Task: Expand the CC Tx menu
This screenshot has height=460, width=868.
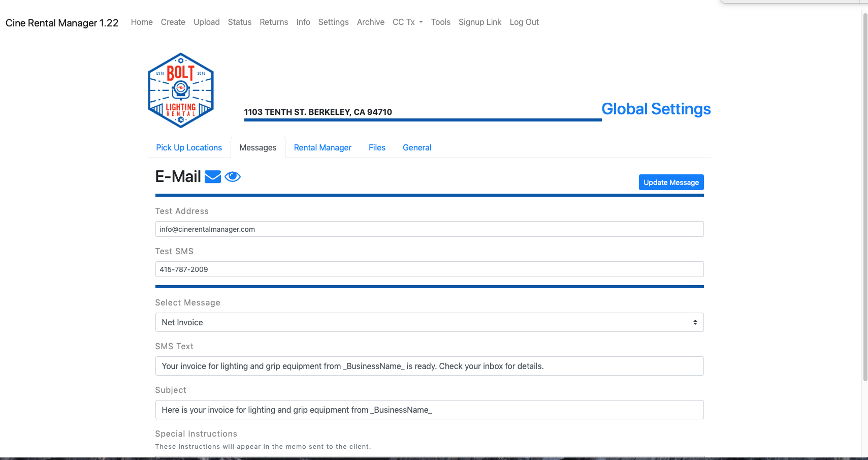Action: tap(407, 22)
